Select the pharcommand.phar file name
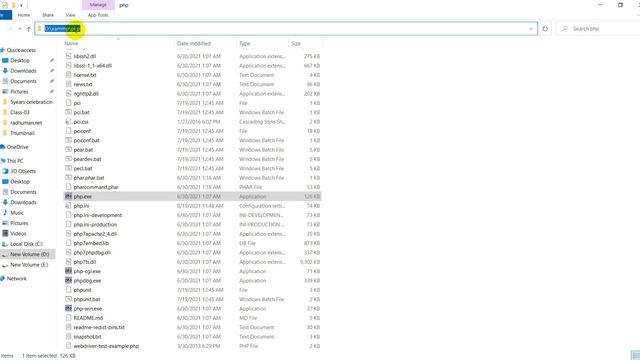The height and width of the screenshot is (360, 640). (96, 187)
